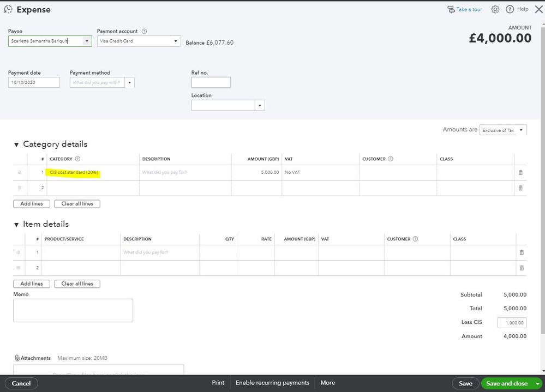
Task: Open the Payment account dropdown
Action: tap(176, 41)
